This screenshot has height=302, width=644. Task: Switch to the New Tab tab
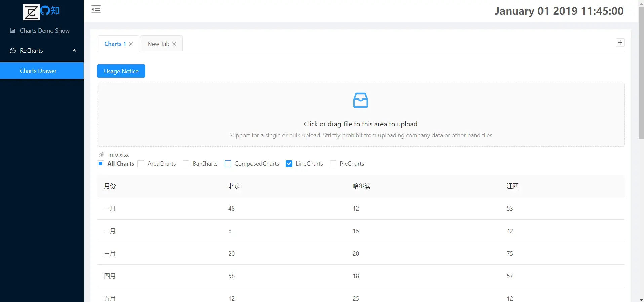pyautogui.click(x=158, y=44)
